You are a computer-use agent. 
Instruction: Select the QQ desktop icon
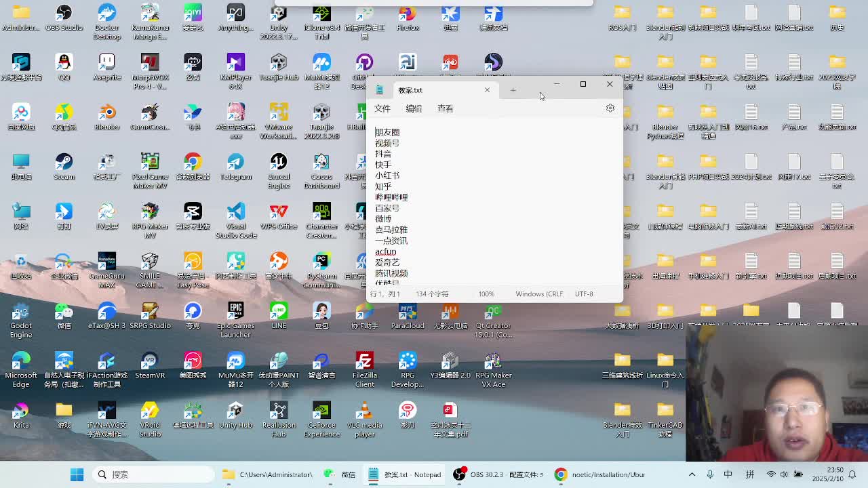click(64, 68)
